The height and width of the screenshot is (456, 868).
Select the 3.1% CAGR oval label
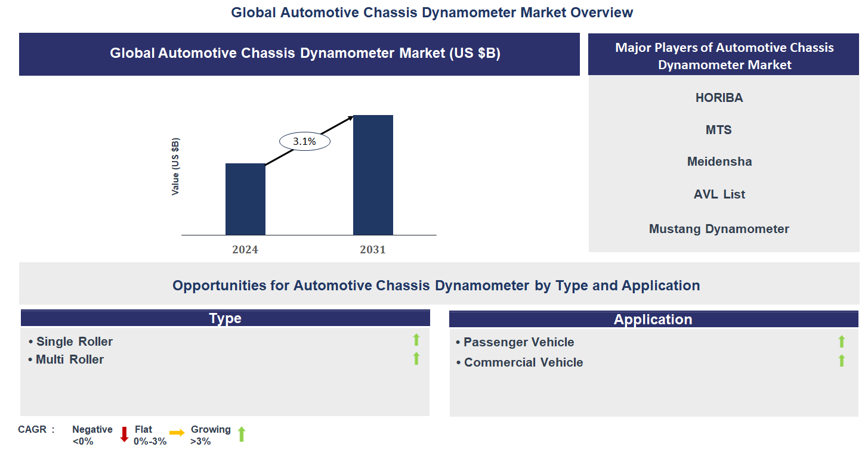(x=305, y=142)
